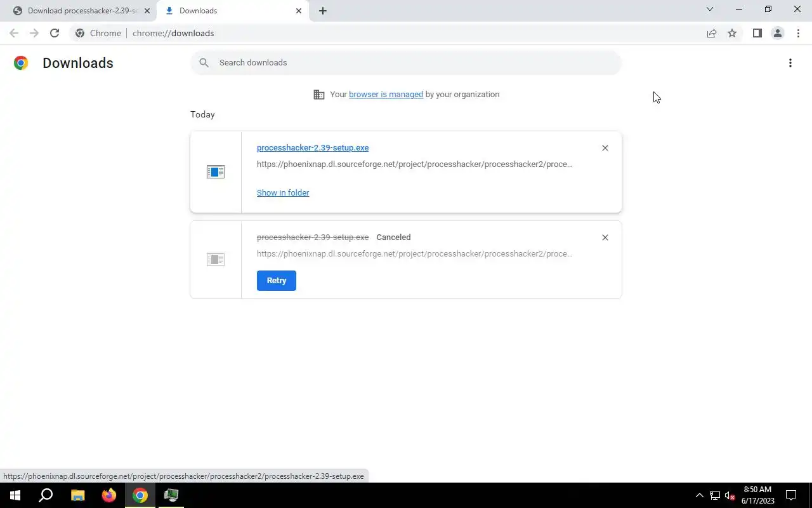Open the green monitor app on taskbar

(x=171, y=495)
